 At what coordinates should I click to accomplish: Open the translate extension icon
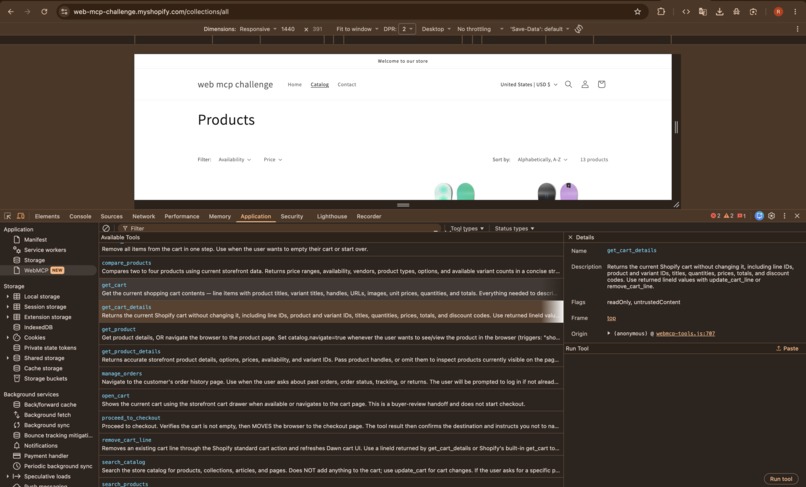pyautogui.click(x=703, y=11)
